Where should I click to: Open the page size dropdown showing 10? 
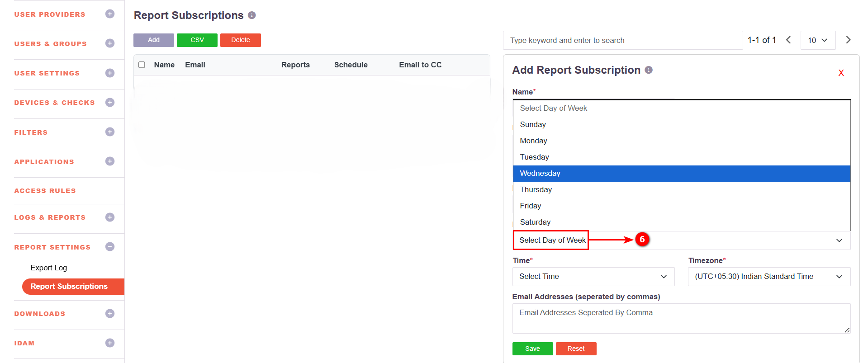click(x=817, y=40)
